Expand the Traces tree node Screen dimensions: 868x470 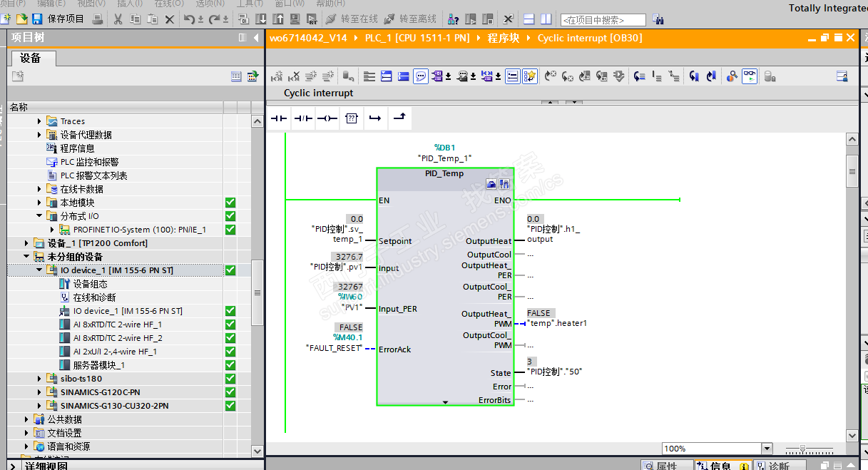(x=40, y=121)
